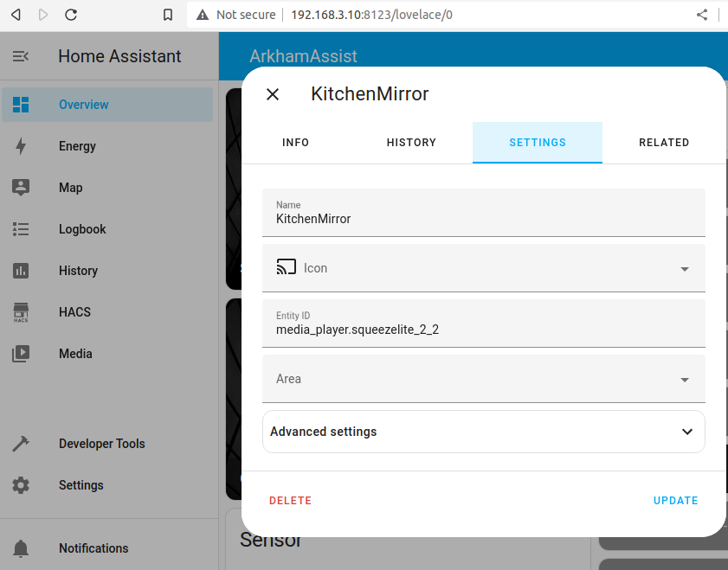Click the UPDATE button

coord(675,501)
